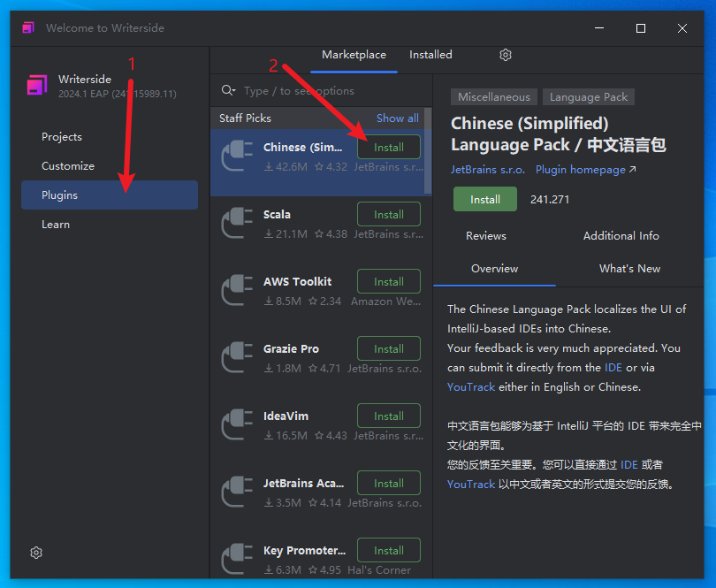Viewport: 716px width, 588px height.
Task: Open the Customize section
Action: [68, 166]
